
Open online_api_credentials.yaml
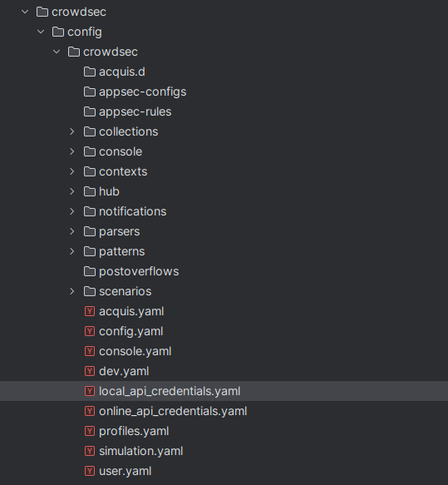click(x=173, y=411)
